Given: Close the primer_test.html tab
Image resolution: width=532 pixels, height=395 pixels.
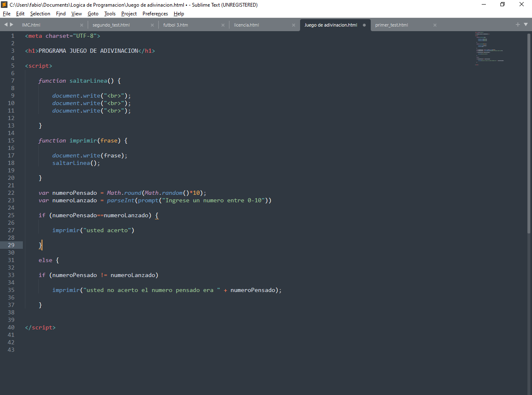Looking at the screenshot, I should coord(435,25).
